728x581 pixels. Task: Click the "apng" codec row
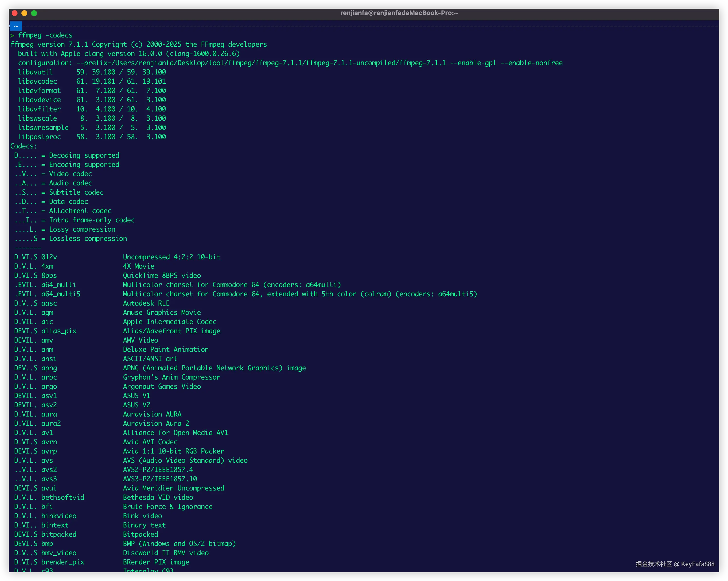click(49, 368)
